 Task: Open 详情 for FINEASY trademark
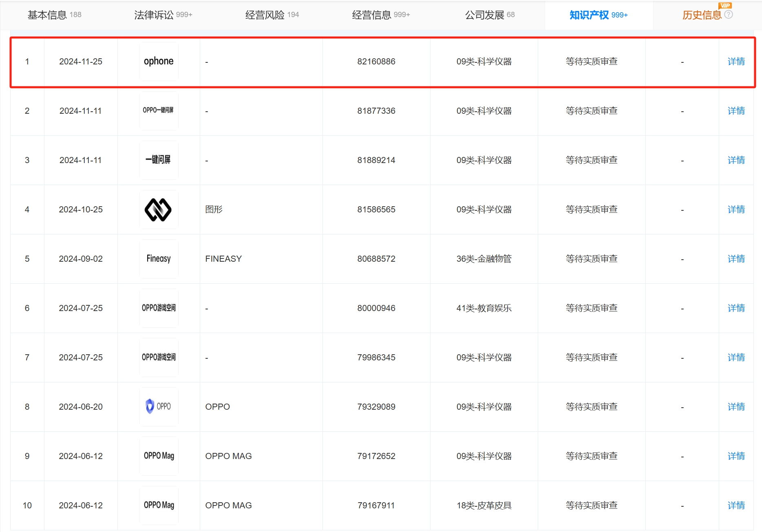tap(736, 259)
